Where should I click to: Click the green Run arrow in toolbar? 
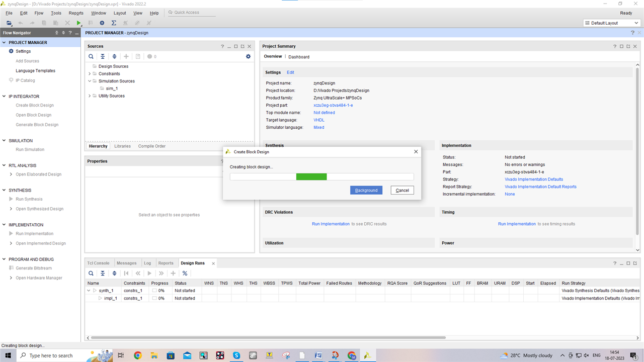[x=78, y=23]
